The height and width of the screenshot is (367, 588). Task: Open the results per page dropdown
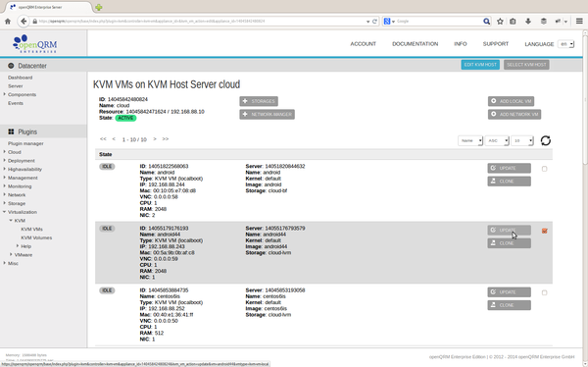(x=522, y=141)
